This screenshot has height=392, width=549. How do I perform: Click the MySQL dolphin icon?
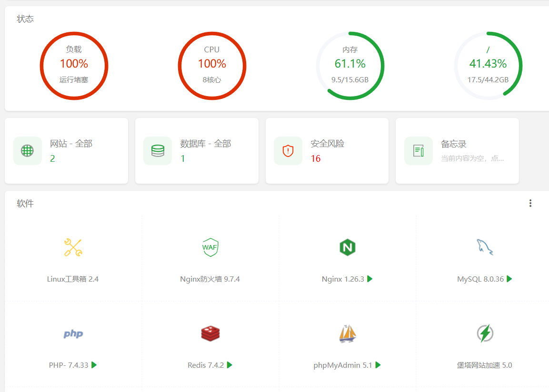pyautogui.click(x=485, y=247)
